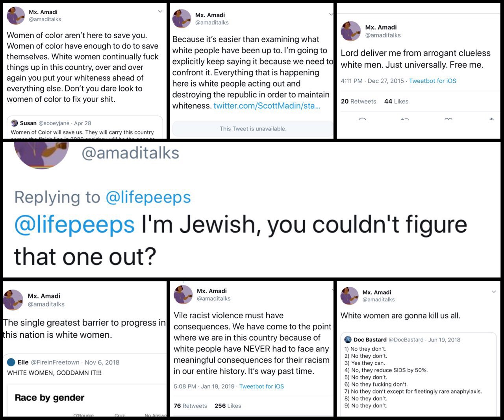Expand the chevron menu on the "White women are gonna" tweet
504x420 pixels.
click(494, 292)
